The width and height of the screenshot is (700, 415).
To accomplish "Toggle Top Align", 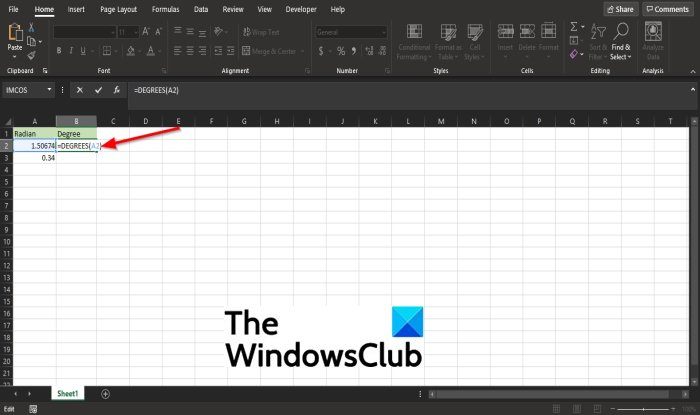I will point(178,31).
